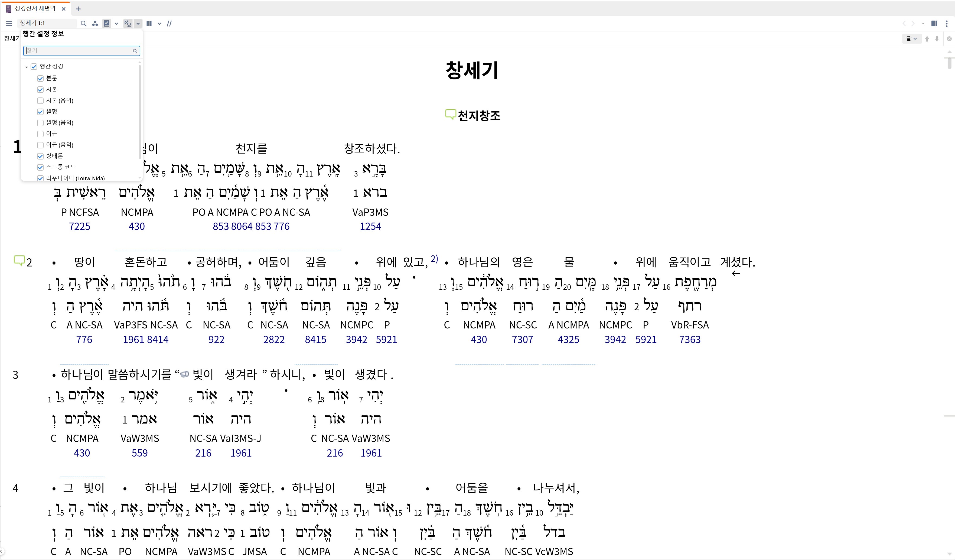Image resolution: width=955 pixels, height=560 pixels.
Task: Click the parallel resources double-slash icon
Action: [x=169, y=24]
